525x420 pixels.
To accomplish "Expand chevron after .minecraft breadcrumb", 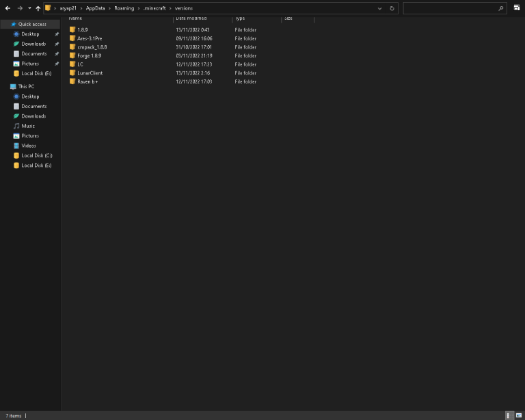I will [170, 8].
